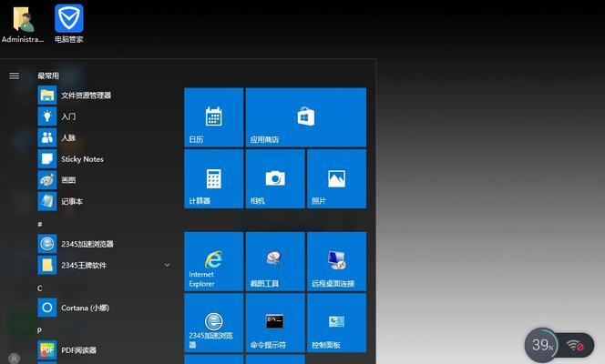Screen dimensions: 605x364
Task: Open the 入门 lightbulb app
Action: pos(104,116)
